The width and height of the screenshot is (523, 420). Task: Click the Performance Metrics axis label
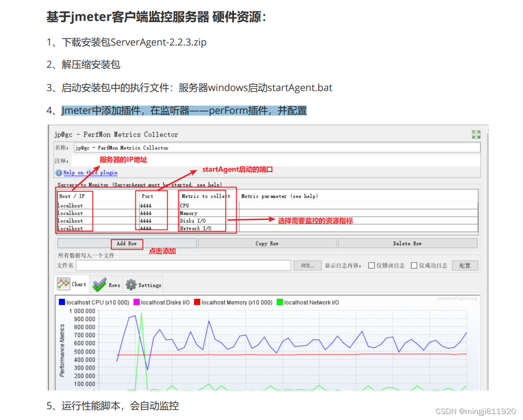point(62,350)
